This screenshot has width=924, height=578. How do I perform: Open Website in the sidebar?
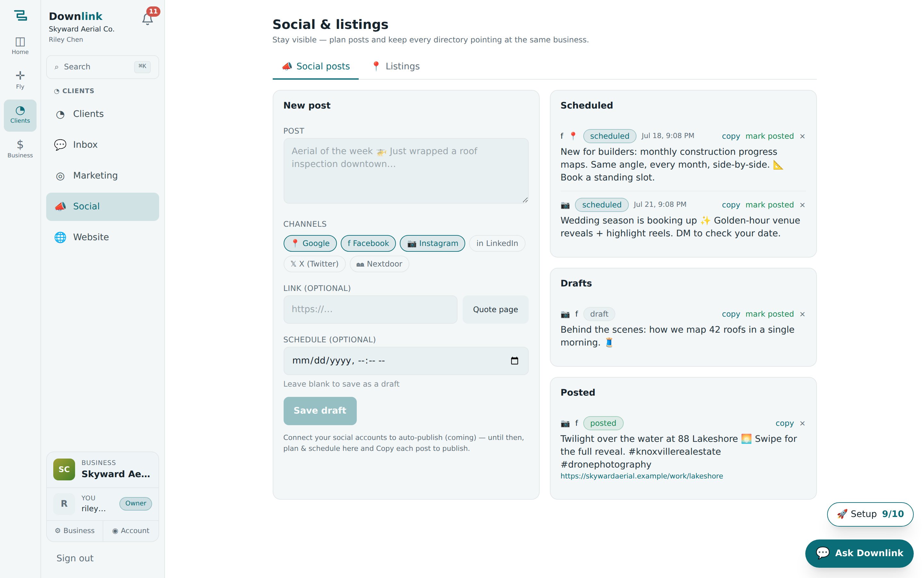102,237
